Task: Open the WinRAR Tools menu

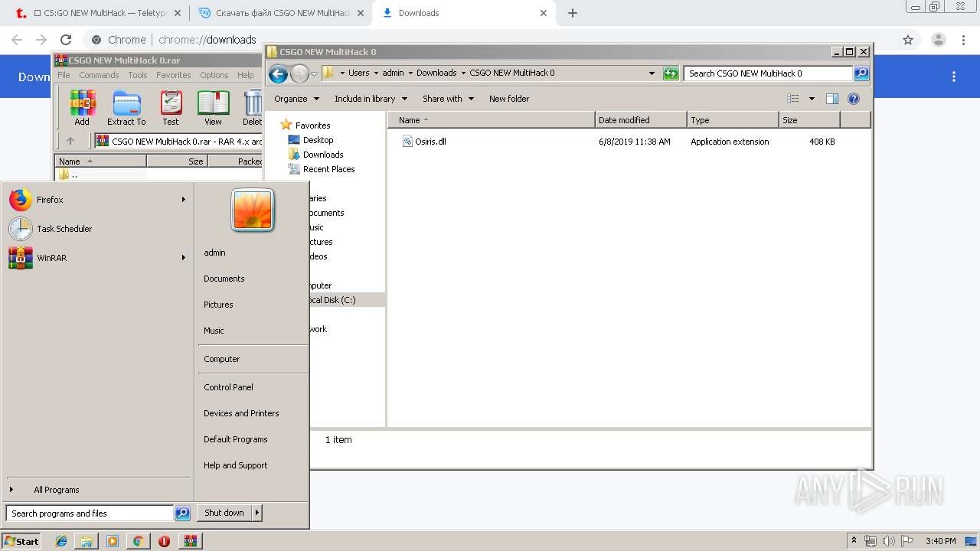Action: tap(138, 75)
